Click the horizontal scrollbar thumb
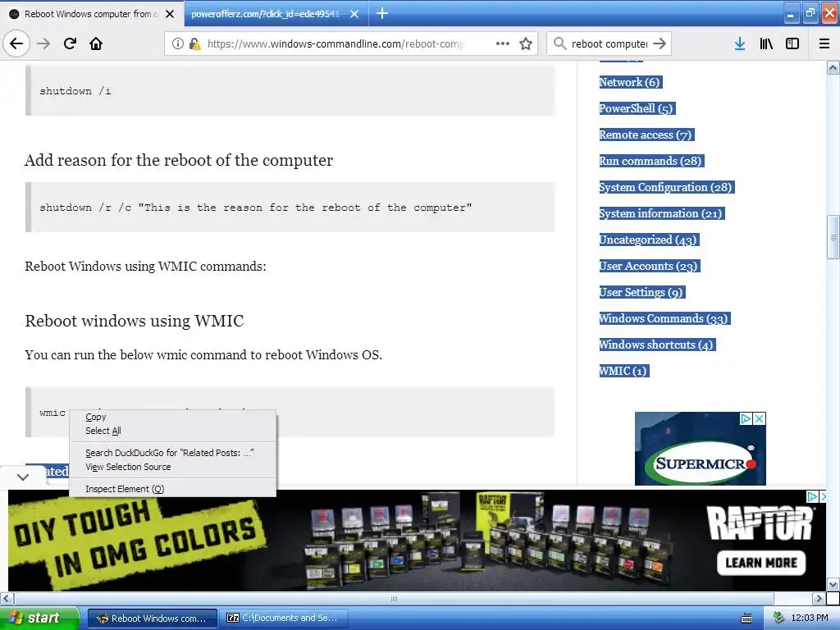Viewport: 840px width, 630px height. pos(394,598)
